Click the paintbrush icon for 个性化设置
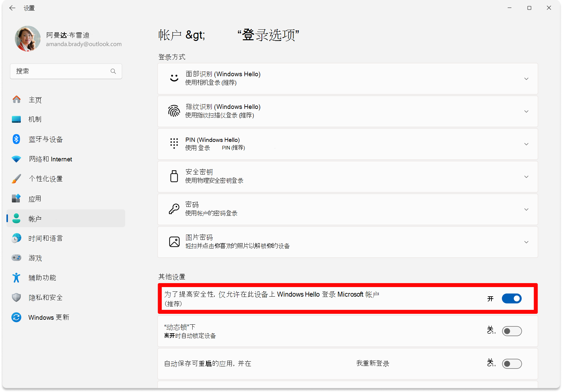562x392 pixels. click(x=16, y=179)
